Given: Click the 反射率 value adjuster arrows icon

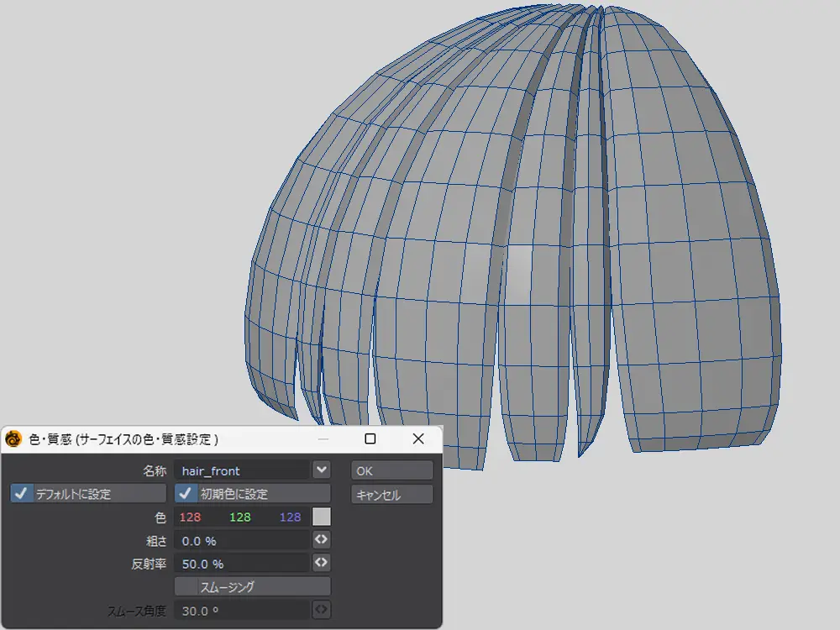Looking at the screenshot, I should tap(321, 563).
